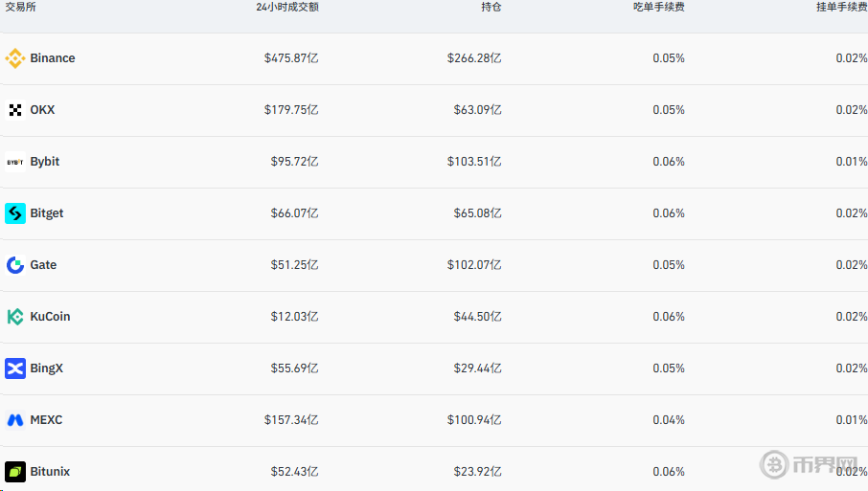868x491 pixels.
Task: Click the OKX logo icon
Action: tap(15, 109)
